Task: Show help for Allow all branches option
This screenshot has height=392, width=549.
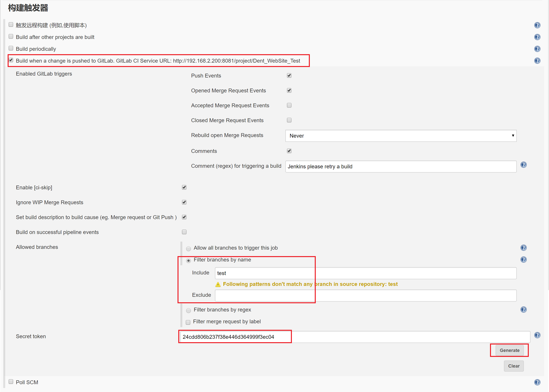Action: [x=523, y=248]
